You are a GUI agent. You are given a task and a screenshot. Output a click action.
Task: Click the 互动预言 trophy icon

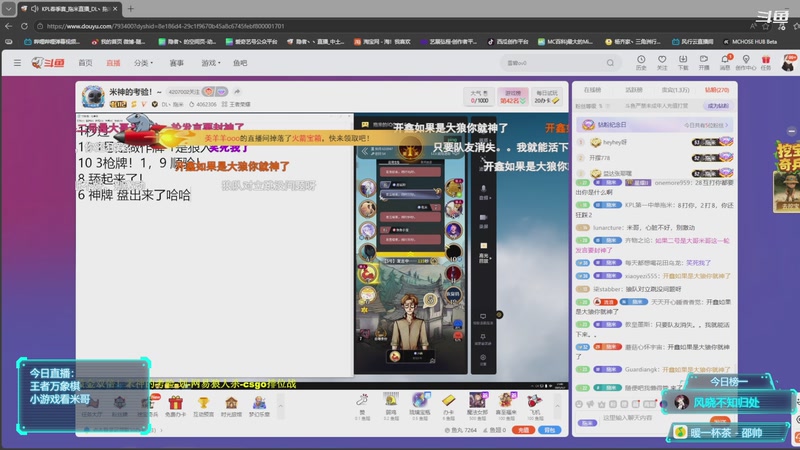click(203, 407)
